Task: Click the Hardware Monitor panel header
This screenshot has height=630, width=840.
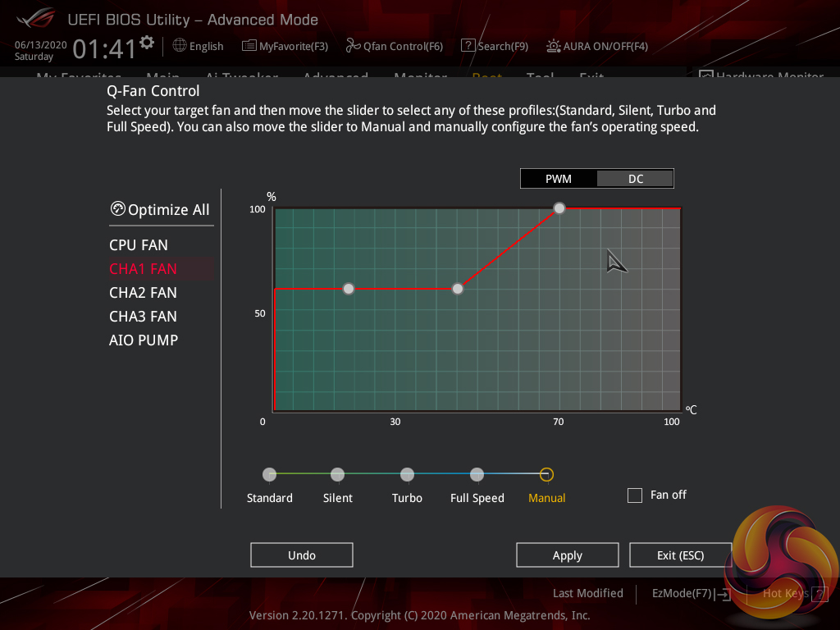Action: [762, 75]
